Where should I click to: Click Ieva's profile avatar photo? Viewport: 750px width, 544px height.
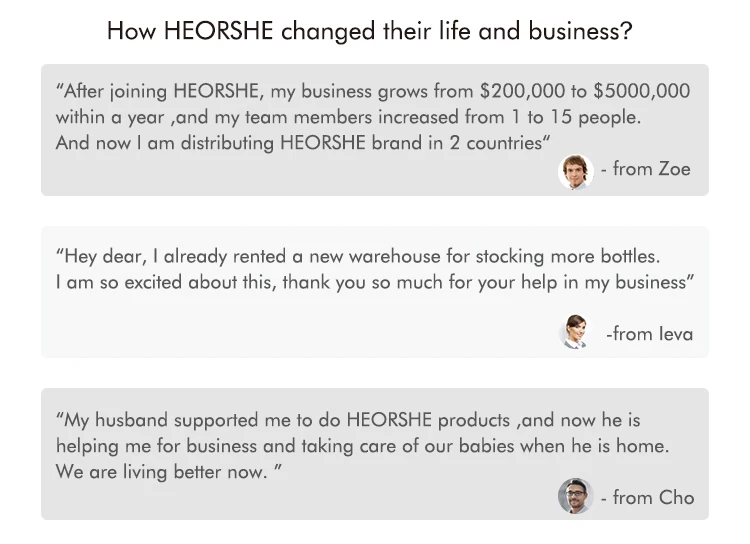[x=575, y=332]
